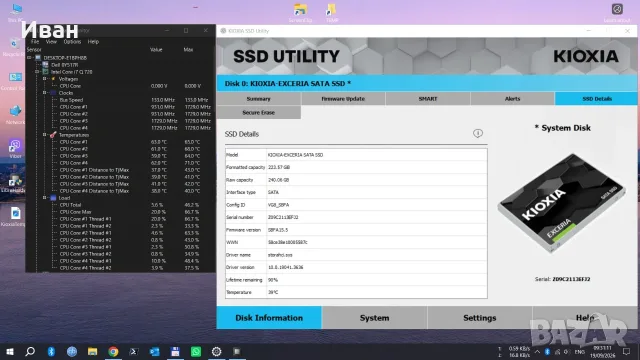Viewport: 640px width, 360px height.
Task: Open Options menu in hardware monitor window
Action: coord(72,42)
